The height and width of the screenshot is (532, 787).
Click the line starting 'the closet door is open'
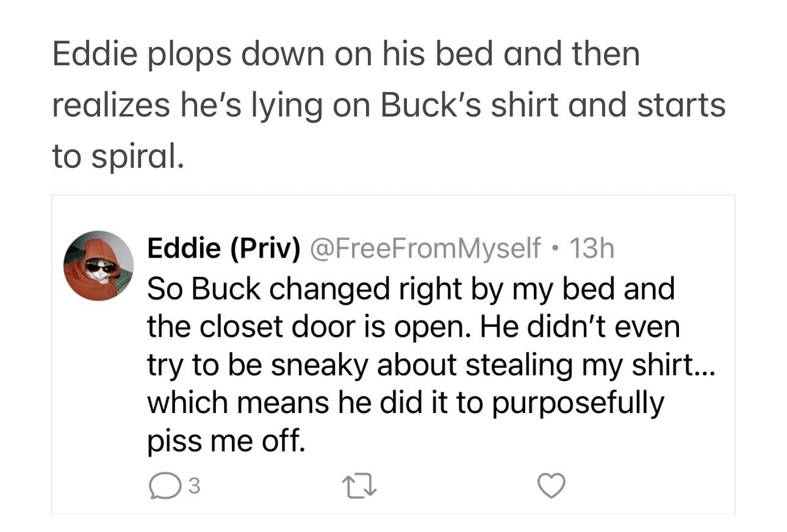tap(414, 328)
